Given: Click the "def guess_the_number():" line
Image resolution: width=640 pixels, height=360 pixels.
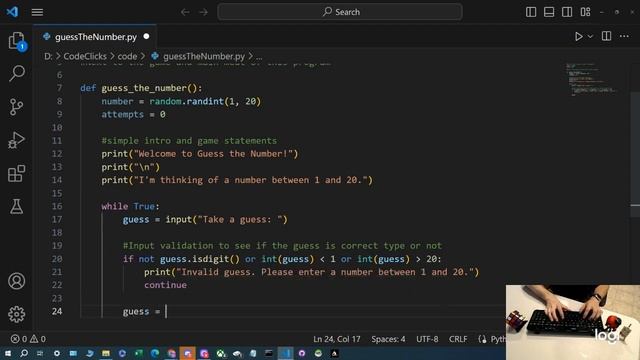Looking at the screenshot, I should [x=141, y=88].
